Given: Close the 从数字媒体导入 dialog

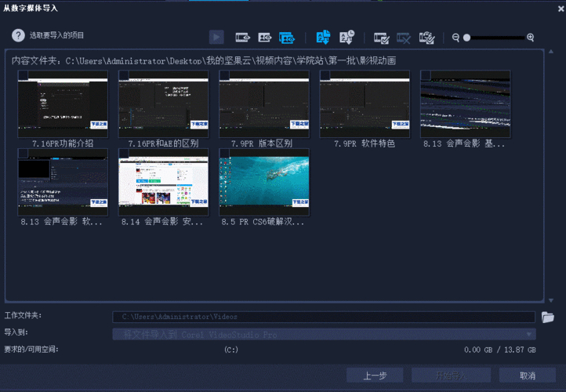Looking at the screenshot, I should 561,9.
